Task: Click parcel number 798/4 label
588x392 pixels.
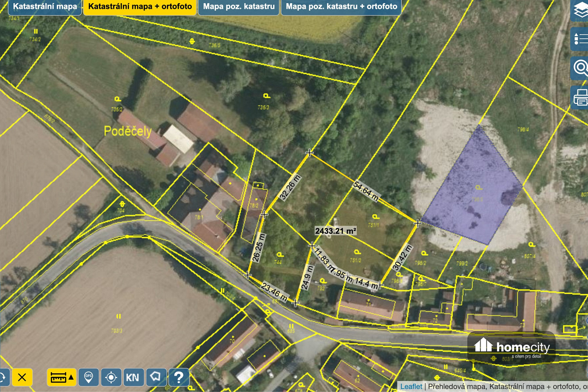Action: point(523,129)
